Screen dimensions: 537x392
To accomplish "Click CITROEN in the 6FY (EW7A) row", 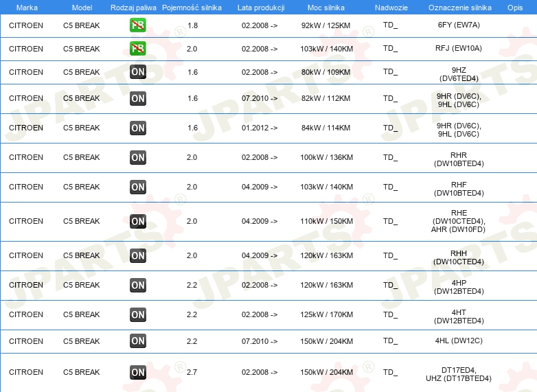I will pos(26,25).
